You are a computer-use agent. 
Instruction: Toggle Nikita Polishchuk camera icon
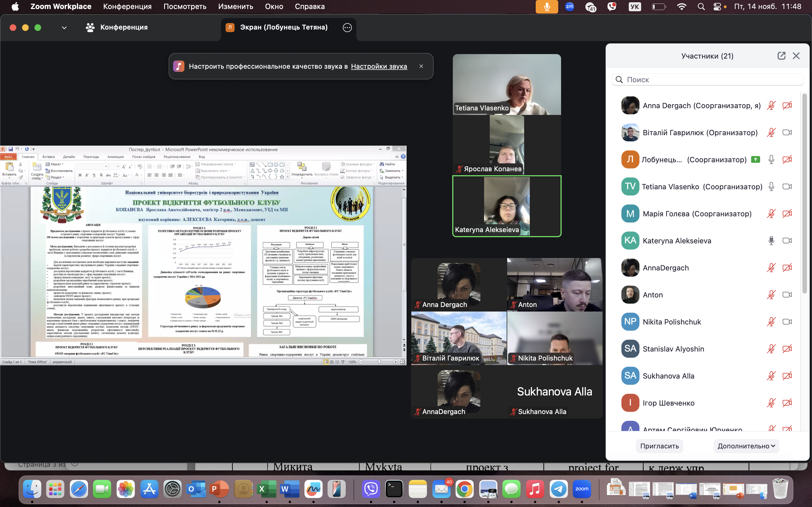pos(787,322)
